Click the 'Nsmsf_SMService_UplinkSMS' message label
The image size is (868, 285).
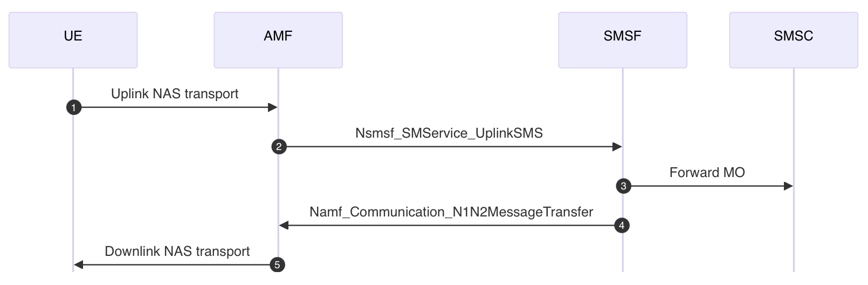[449, 133]
